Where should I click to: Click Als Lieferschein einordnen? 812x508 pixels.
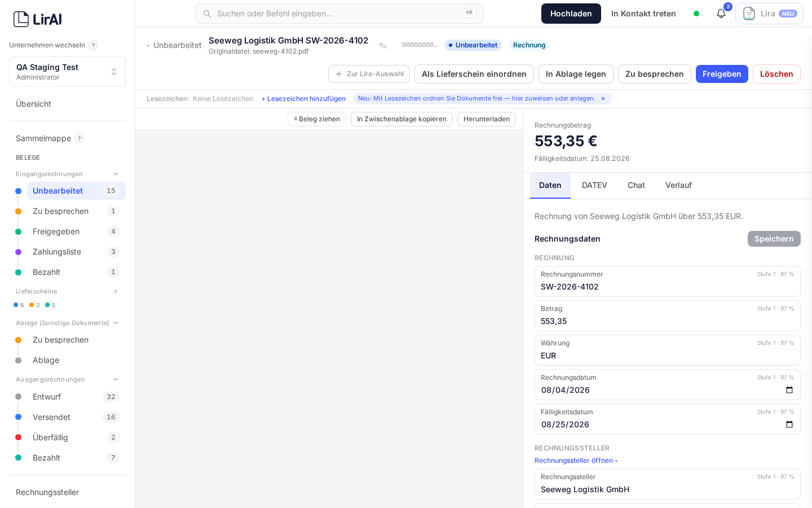coord(474,74)
